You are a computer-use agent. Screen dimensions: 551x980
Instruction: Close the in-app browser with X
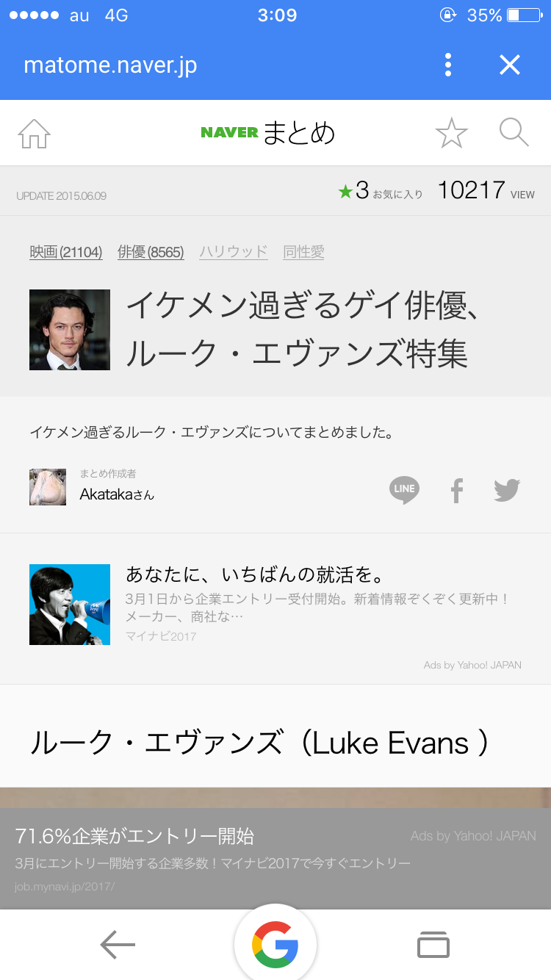coord(510,65)
